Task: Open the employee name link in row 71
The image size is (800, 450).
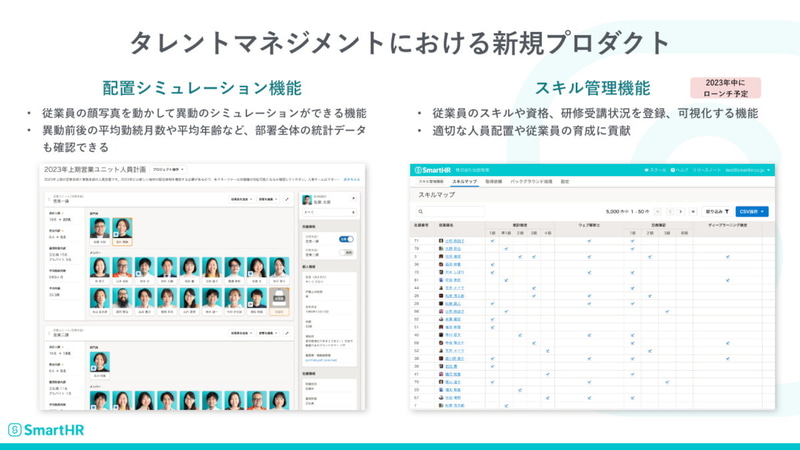Action: point(455,241)
